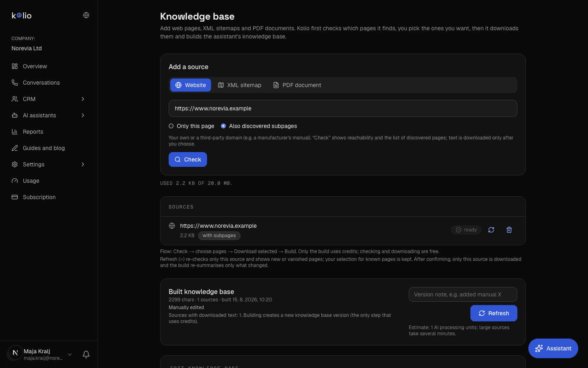Click the Conversations phone icon
Viewport: 588px width, 368px height.
tap(15, 83)
